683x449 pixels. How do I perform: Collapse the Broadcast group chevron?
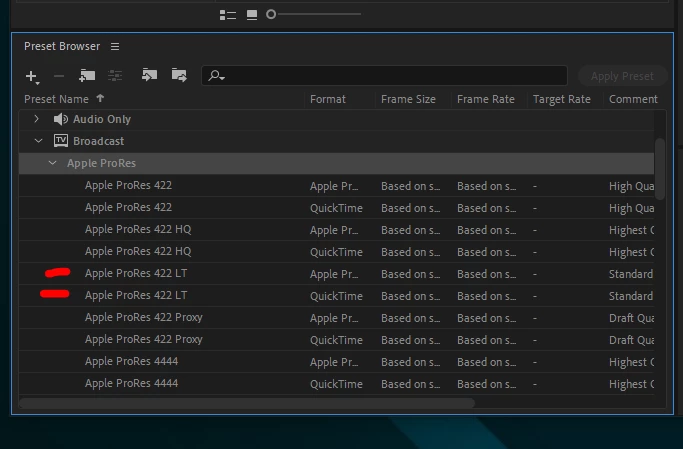(38, 141)
